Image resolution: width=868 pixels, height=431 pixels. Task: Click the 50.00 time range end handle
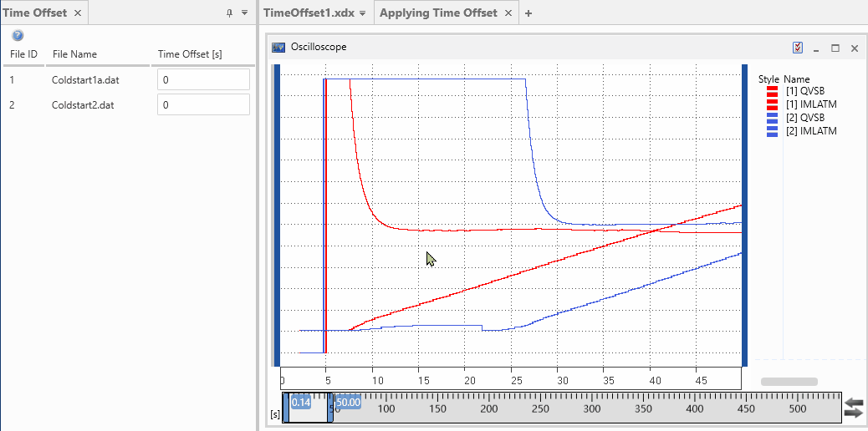point(348,402)
